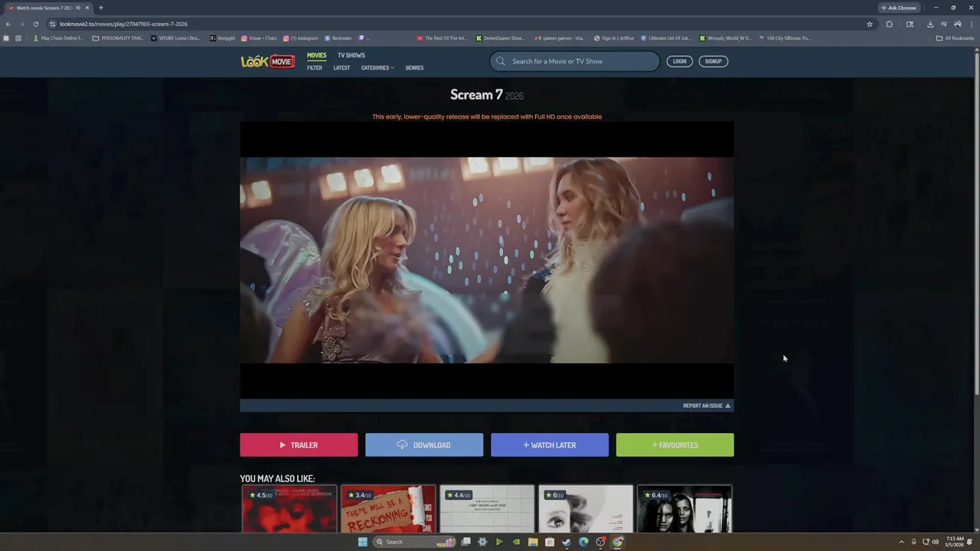The height and width of the screenshot is (551, 980).
Task: Open Microsoft Store on taskbar
Action: tap(550, 542)
